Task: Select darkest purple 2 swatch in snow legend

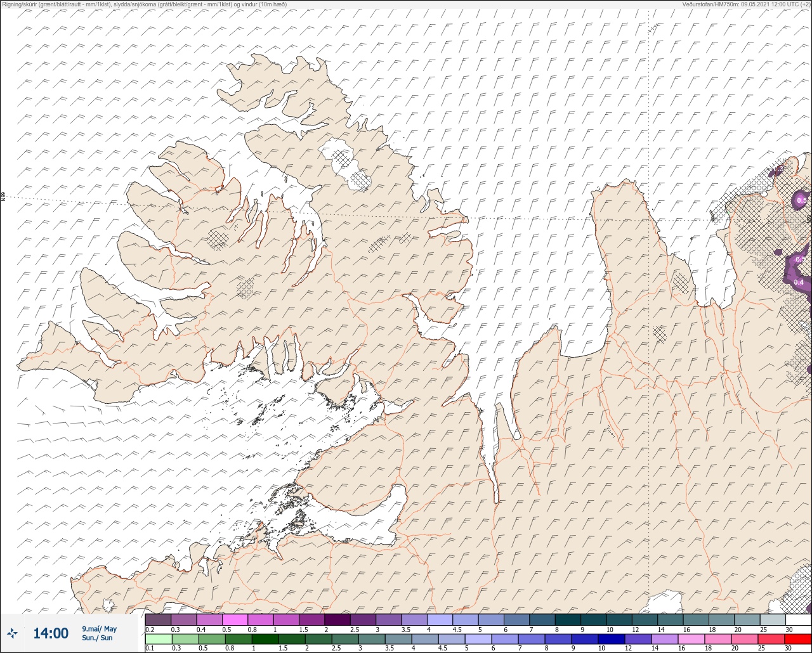Action: tap(337, 619)
